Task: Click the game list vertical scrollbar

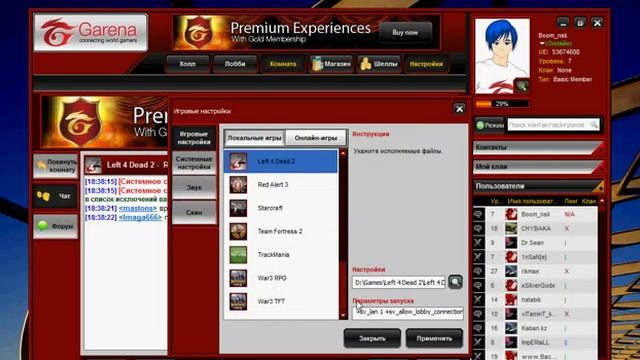Action: point(343,235)
